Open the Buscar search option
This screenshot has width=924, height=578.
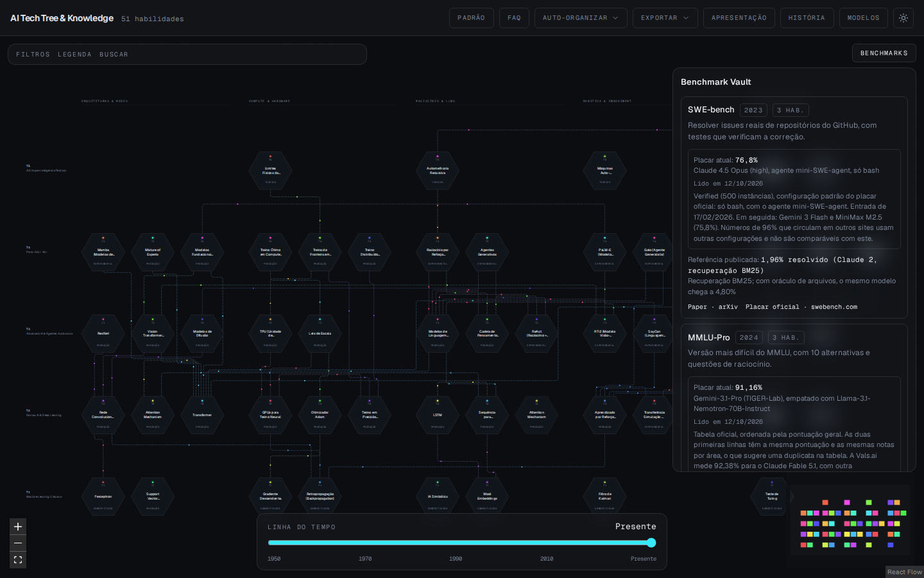pos(114,55)
